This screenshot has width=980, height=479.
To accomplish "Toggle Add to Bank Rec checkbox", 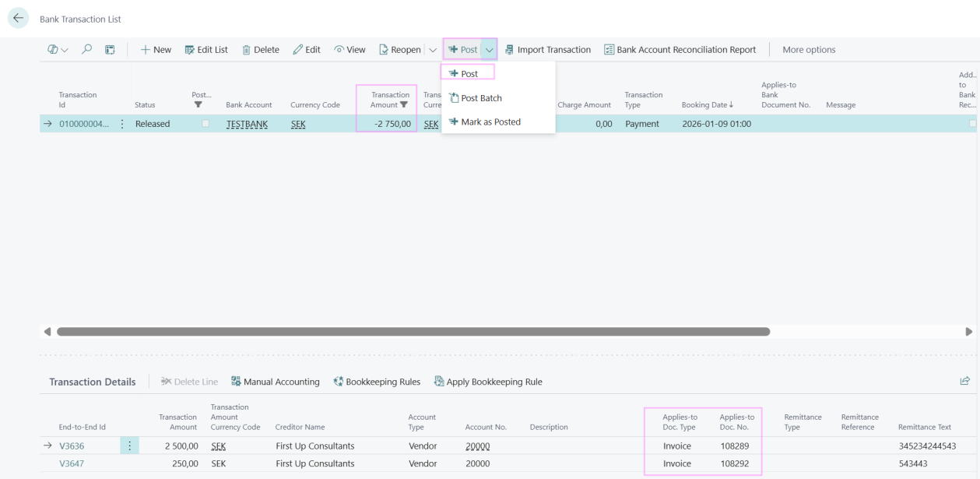I will [973, 124].
